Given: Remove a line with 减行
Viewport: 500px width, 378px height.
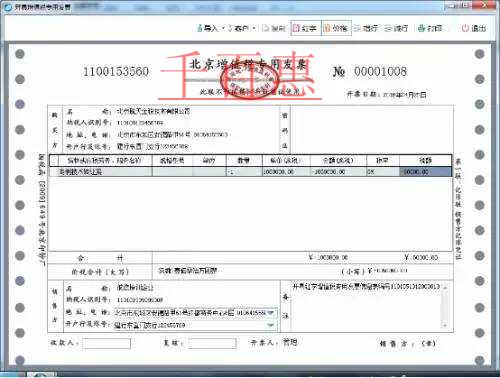Looking at the screenshot, I should [396, 28].
